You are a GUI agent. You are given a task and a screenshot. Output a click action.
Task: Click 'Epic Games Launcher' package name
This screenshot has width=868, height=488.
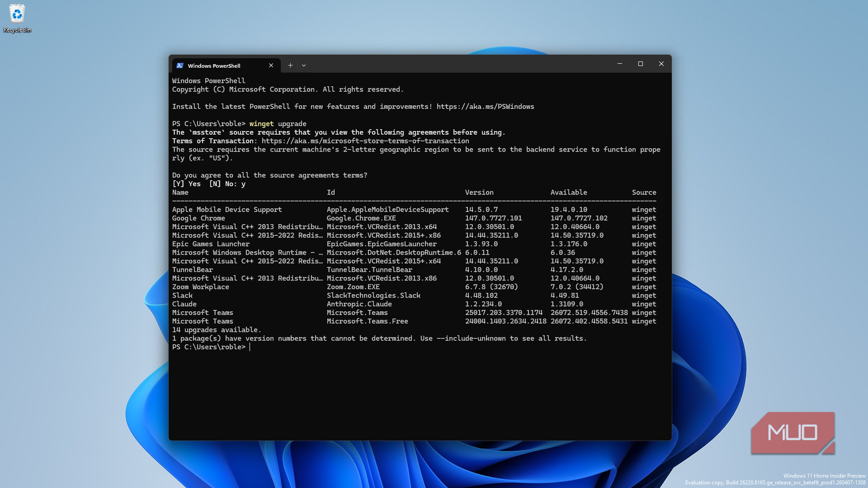pos(210,244)
